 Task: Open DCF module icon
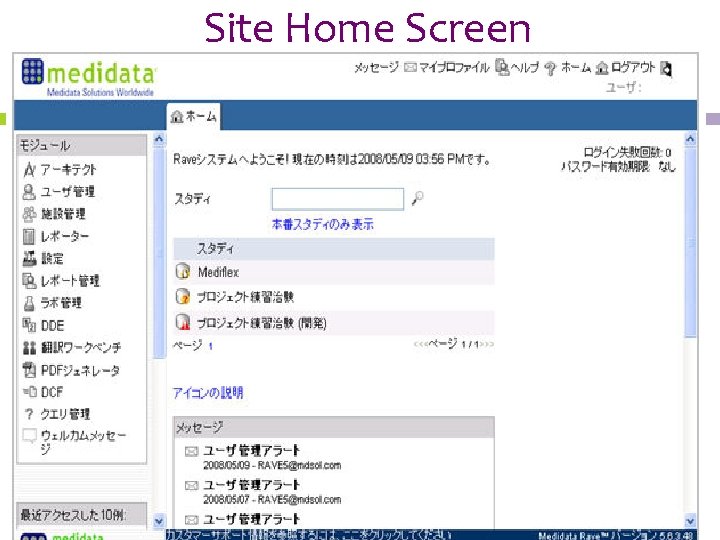pos(29,392)
